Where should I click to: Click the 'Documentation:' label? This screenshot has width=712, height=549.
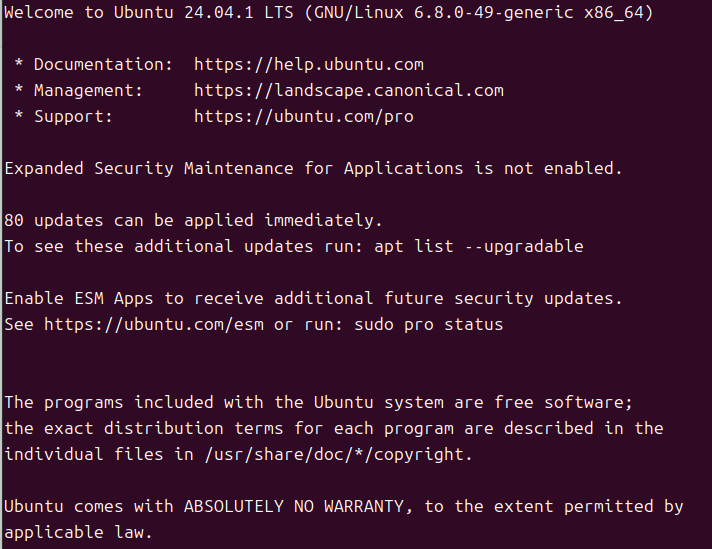(x=104, y=64)
